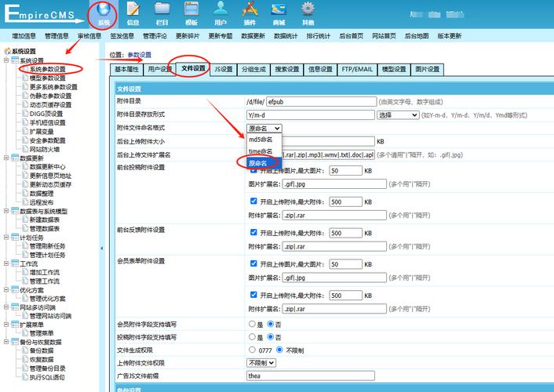The image size is (554, 392).
Task: Open 管理评论 in the shortcut menu bar
Action: (155, 36)
